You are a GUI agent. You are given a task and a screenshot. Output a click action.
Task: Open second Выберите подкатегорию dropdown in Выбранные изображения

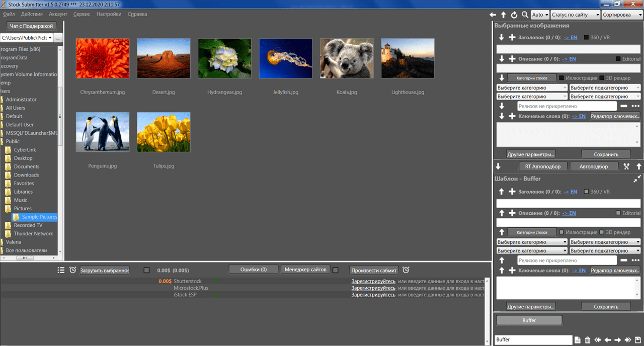click(605, 96)
